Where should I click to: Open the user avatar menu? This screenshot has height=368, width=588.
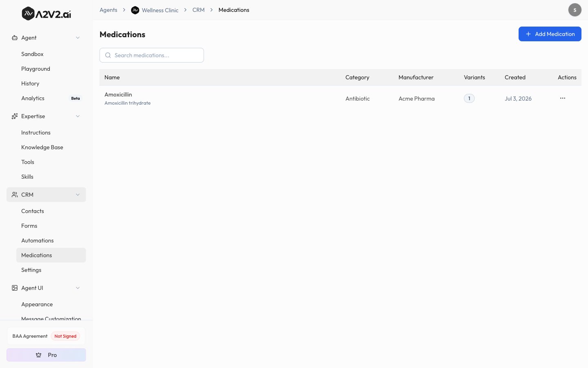click(575, 10)
